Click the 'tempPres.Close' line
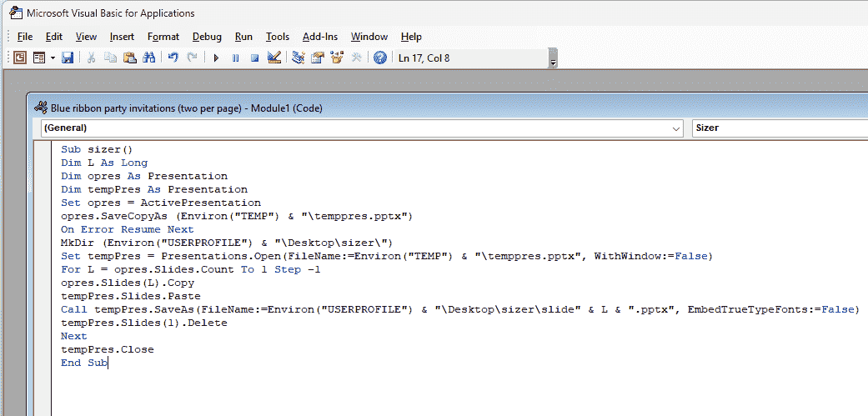 [x=108, y=349]
